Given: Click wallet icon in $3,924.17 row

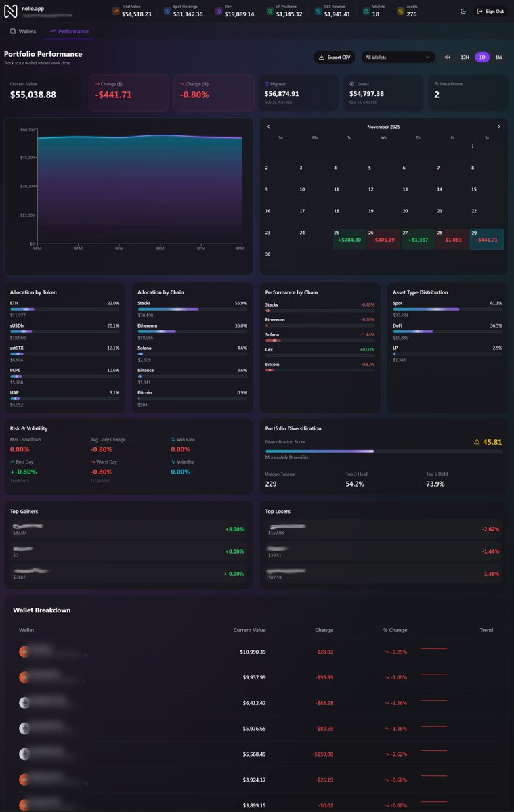Looking at the screenshot, I should (24, 780).
